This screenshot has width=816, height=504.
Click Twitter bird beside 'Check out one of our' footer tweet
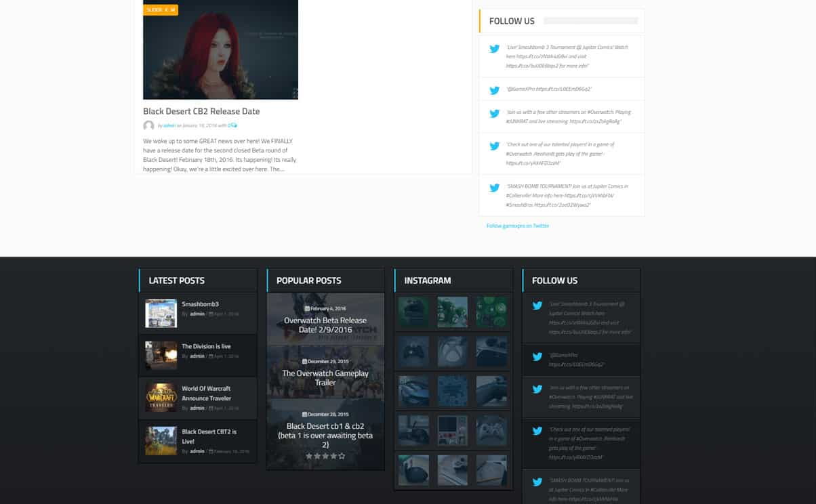[537, 431]
